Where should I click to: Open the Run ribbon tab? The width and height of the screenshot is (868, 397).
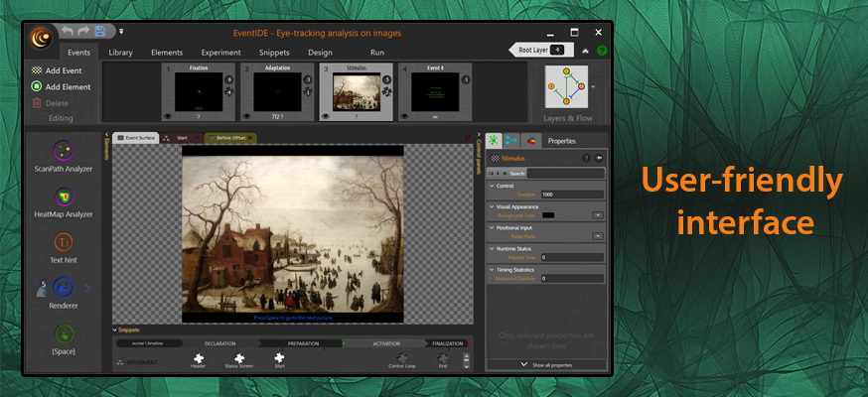[377, 53]
